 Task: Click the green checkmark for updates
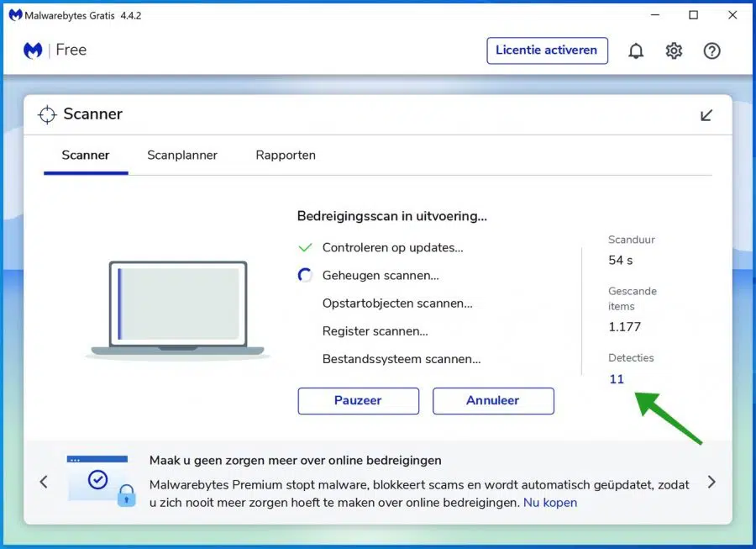coord(305,247)
